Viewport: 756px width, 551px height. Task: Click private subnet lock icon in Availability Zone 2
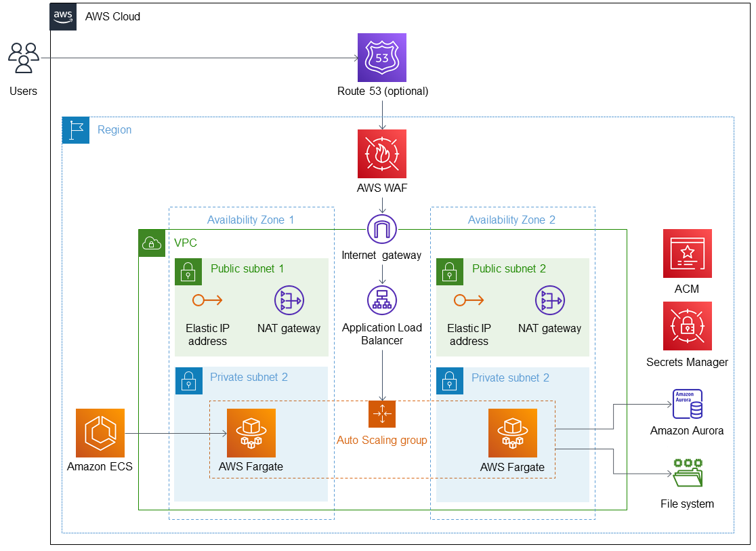pos(450,381)
